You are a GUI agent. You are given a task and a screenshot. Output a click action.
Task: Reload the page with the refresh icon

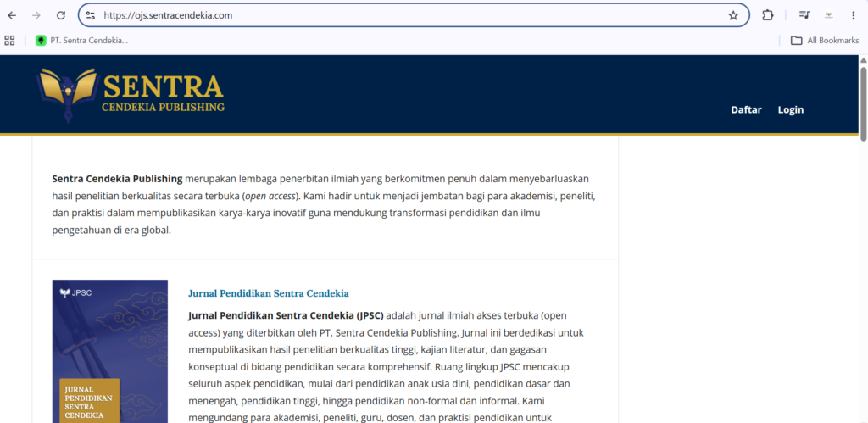61,15
